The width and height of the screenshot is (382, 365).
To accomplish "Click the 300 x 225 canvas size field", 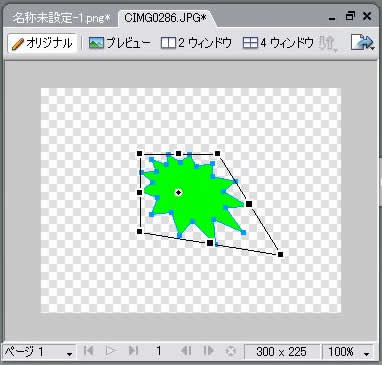I will point(282,351).
